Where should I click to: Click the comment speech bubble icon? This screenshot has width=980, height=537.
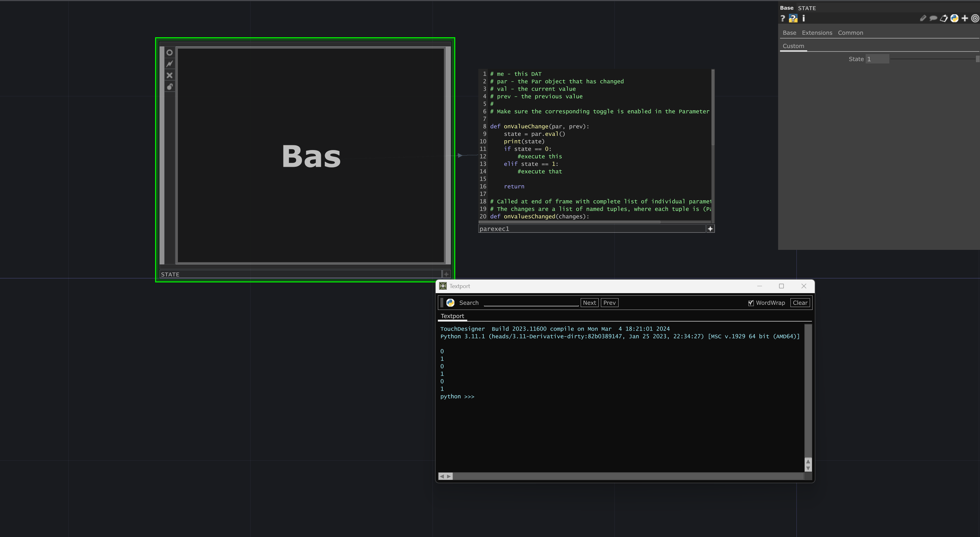coord(933,18)
